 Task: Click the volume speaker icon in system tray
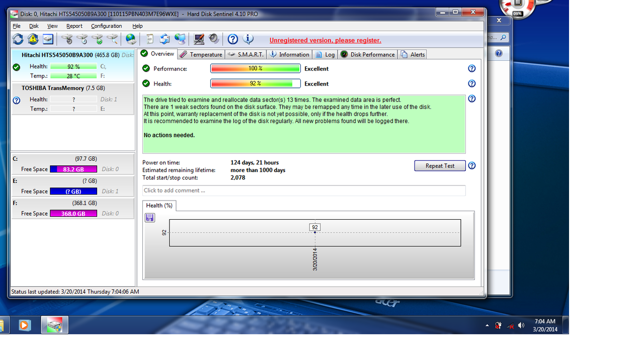(x=521, y=325)
